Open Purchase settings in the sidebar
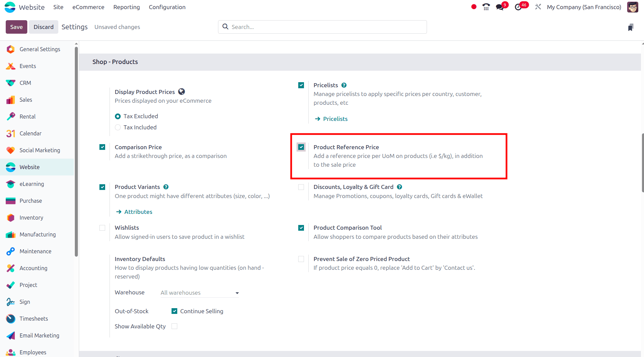Image resolution: width=644 pixels, height=357 pixels. click(37, 201)
